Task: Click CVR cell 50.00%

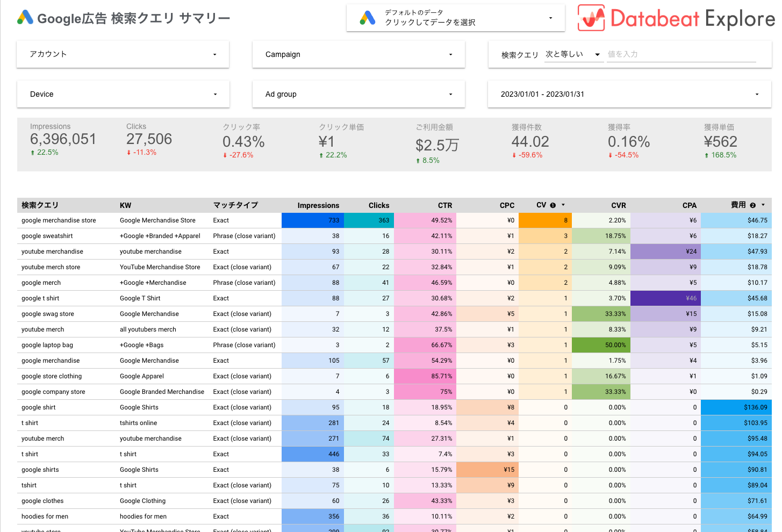Action: coord(601,345)
